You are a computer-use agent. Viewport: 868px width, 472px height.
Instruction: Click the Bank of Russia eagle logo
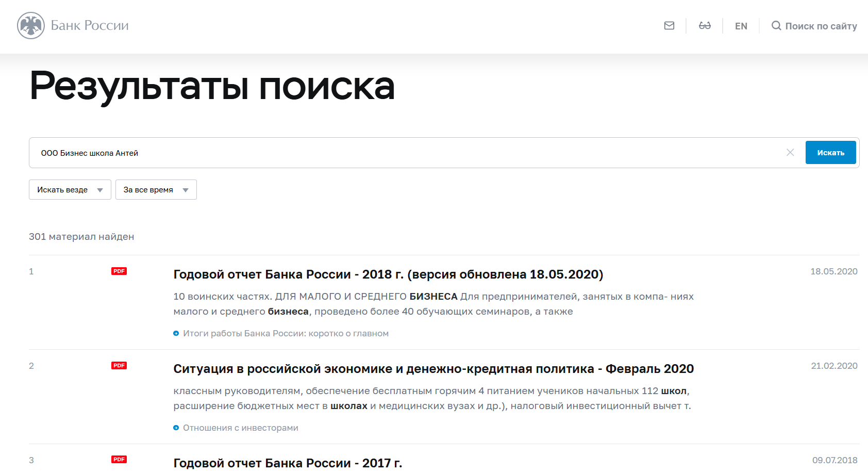click(x=31, y=26)
